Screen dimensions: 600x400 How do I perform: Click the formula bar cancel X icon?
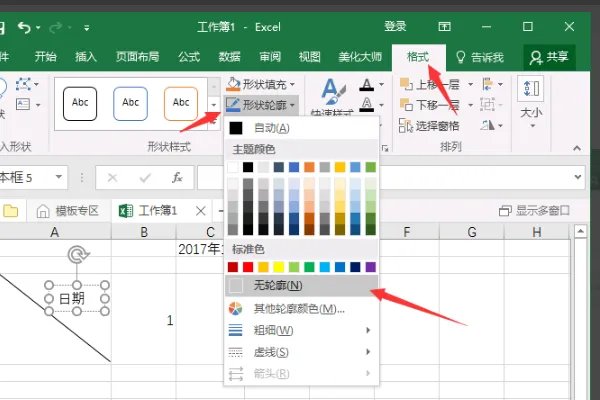112,178
